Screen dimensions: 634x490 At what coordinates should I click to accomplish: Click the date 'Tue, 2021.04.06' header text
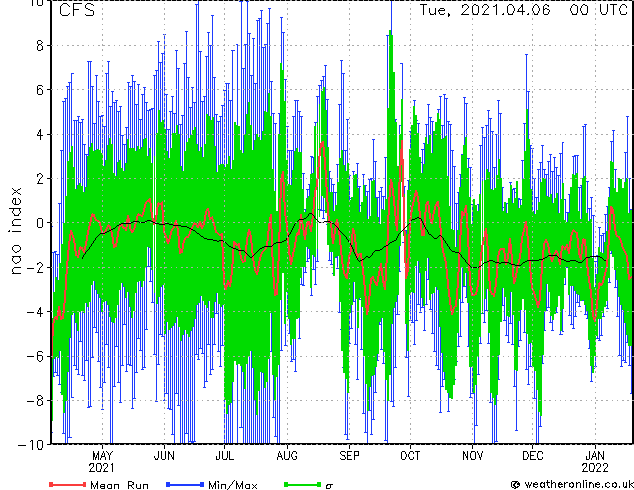[485, 10]
